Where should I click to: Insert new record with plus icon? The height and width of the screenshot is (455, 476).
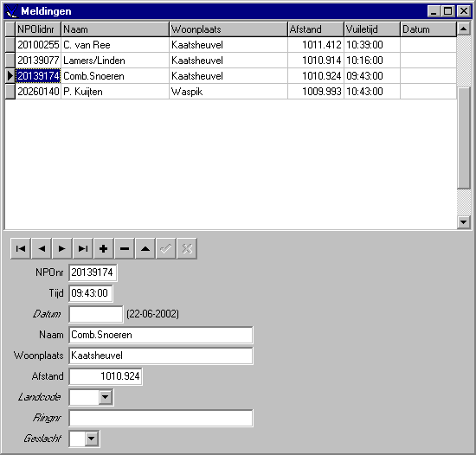[x=104, y=249]
